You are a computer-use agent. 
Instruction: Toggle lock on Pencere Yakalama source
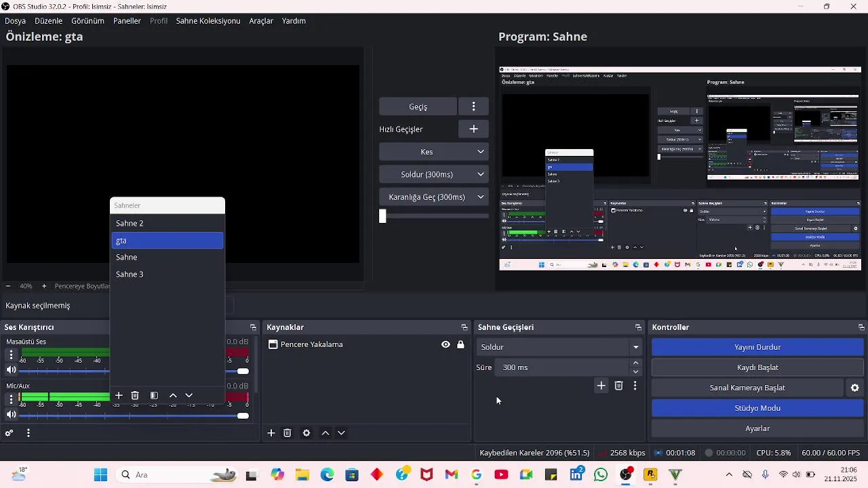[x=460, y=344]
